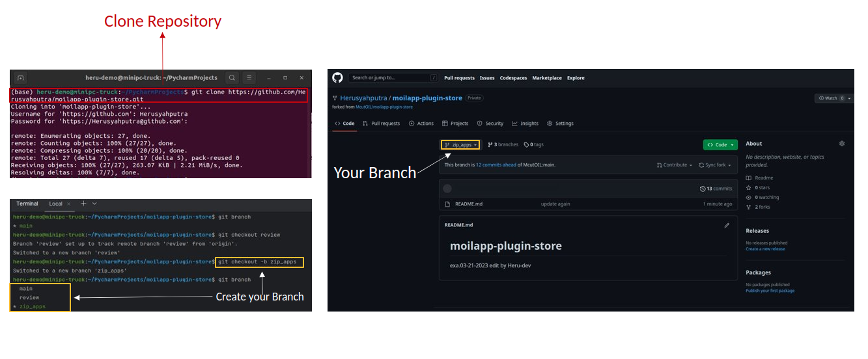Viewport: 868px width, 359px height.
Task: Add a new PyCharm terminal session with plus
Action: point(83,204)
